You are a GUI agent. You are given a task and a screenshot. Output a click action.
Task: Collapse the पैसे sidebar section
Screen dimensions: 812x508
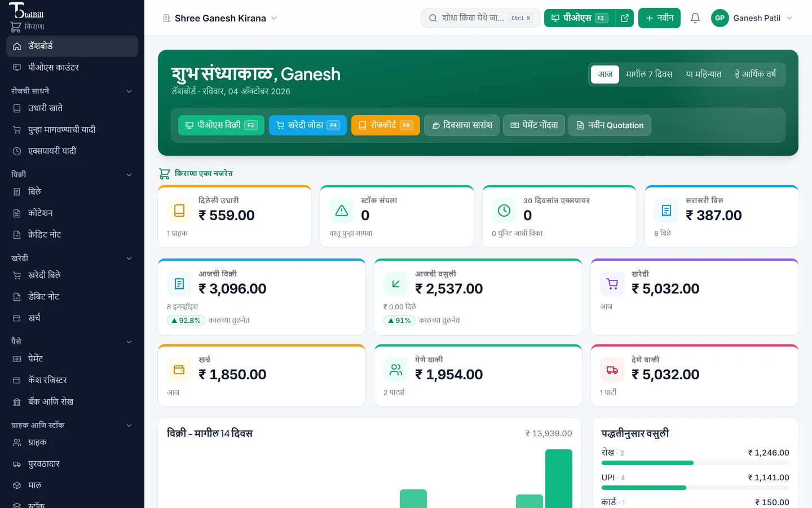[72, 341]
